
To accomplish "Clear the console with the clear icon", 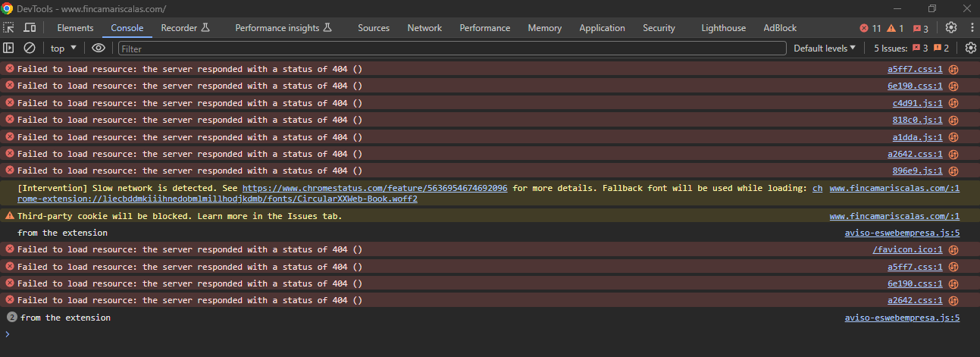I will [30, 48].
